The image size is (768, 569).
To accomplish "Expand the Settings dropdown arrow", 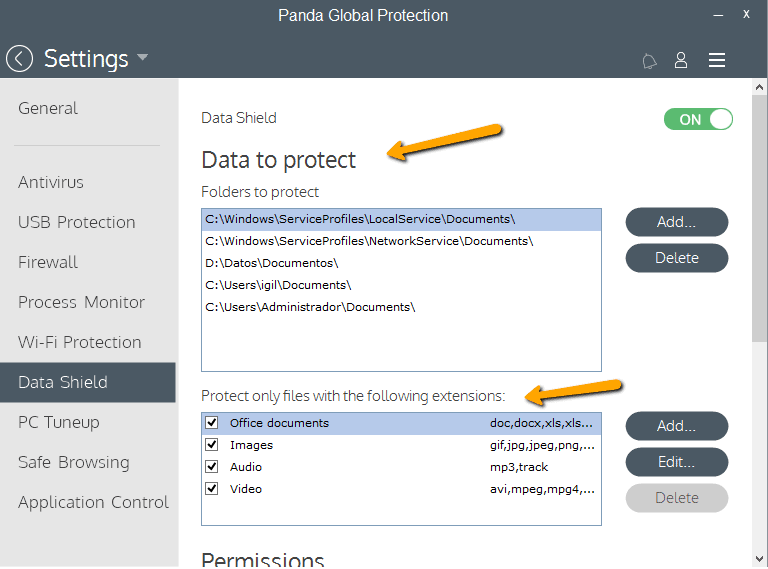I will tap(143, 57).
